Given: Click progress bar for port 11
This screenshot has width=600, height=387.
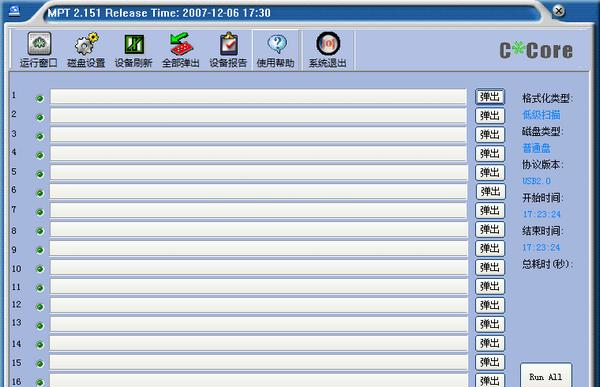Looking at the screenshot, I should pos(258,286).
